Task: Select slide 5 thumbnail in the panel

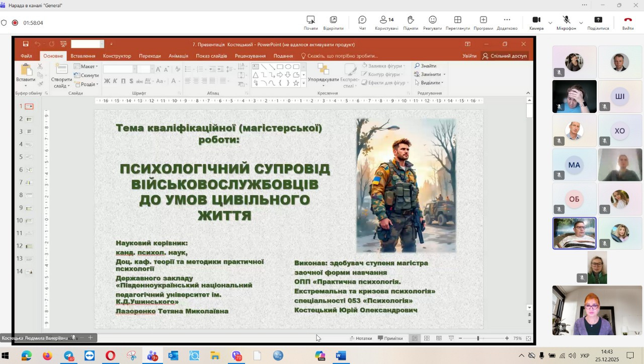Action: [x=29, y=157]
